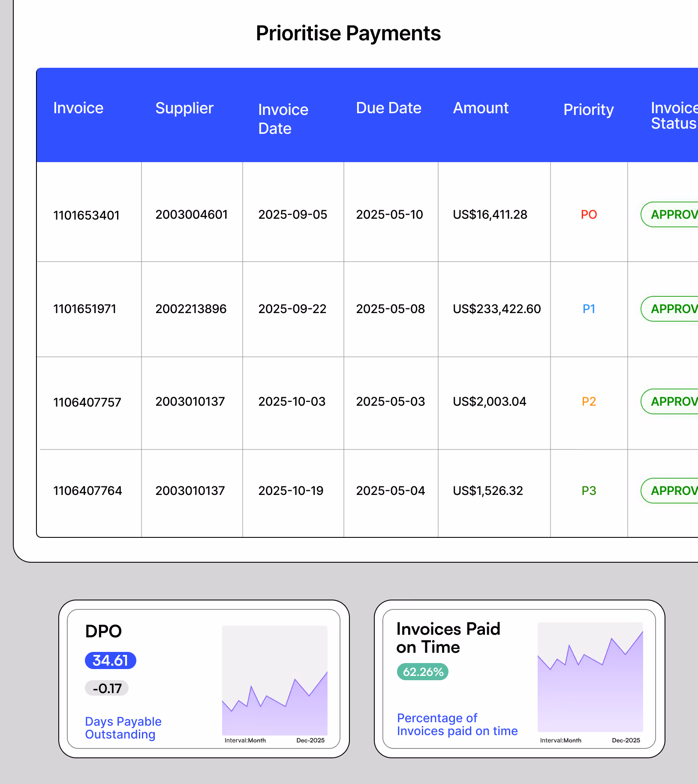Select invoice number 1101653401

pyautogui.click(x=87, y=215)
